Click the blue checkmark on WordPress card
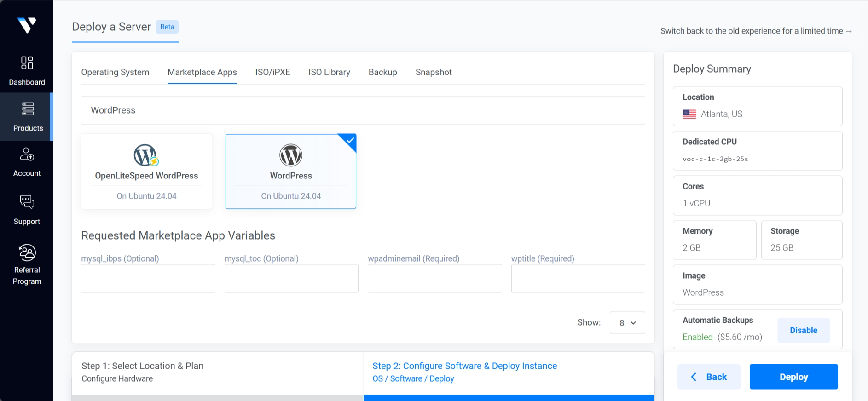The width and height of the screenshot is (868, 401). (350, 139)
